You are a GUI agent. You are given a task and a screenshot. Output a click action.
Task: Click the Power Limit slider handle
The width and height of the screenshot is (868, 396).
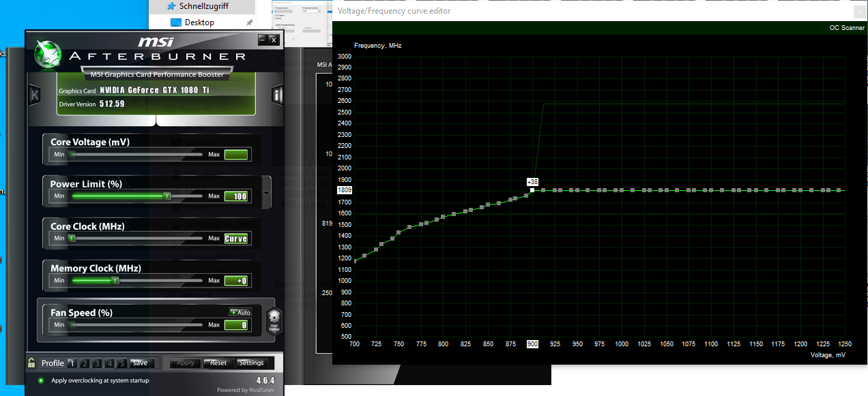click(x=167, y=196)
